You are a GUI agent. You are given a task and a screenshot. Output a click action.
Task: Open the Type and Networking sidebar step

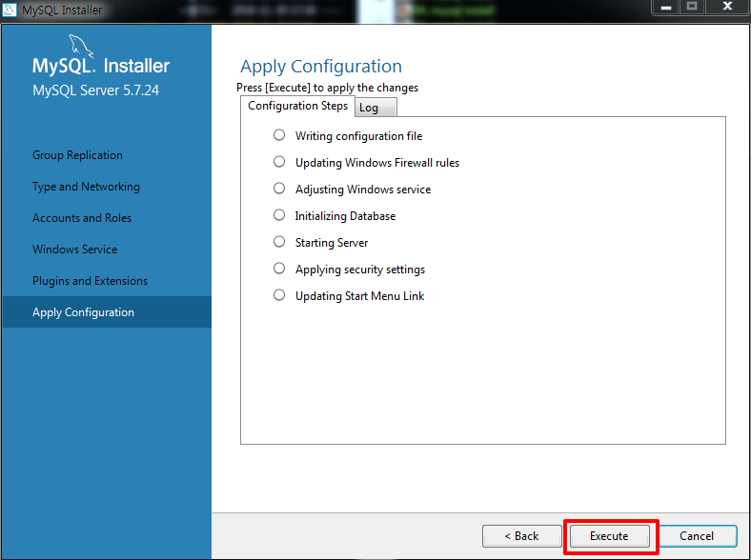(x=86, y=187)
